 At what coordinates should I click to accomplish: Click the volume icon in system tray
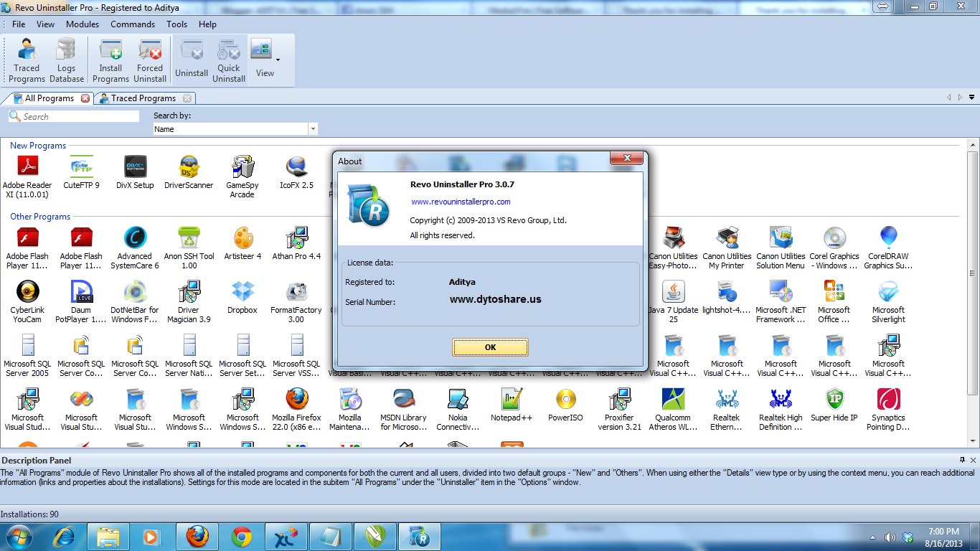pos(890,537)
